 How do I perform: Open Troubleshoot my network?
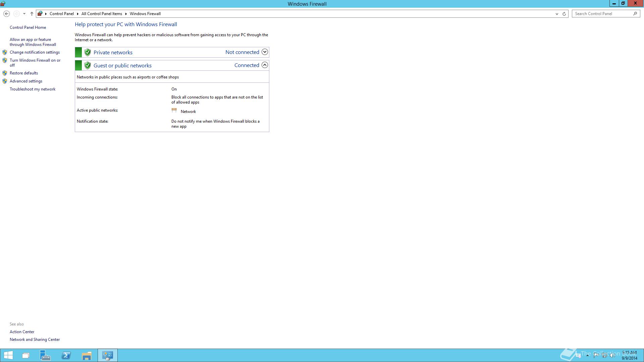(x=33, y=89)
